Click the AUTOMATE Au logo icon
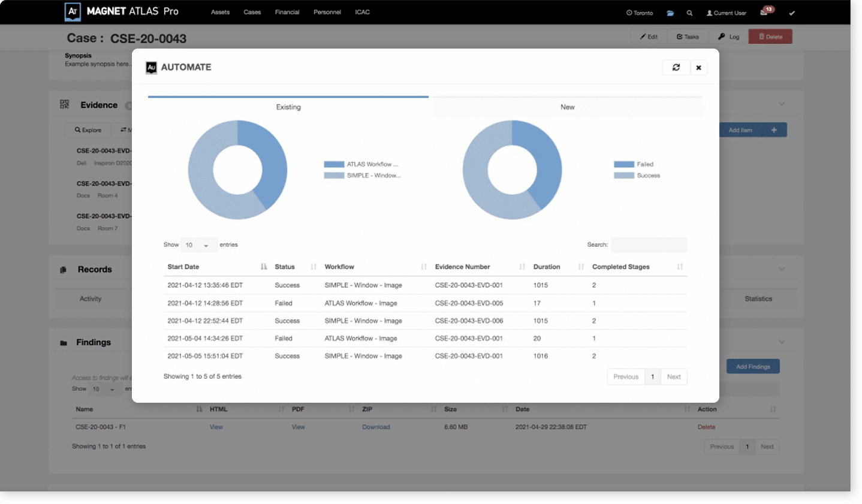The image size is (862, 504). pyautogui.click(x=151, y=68)
